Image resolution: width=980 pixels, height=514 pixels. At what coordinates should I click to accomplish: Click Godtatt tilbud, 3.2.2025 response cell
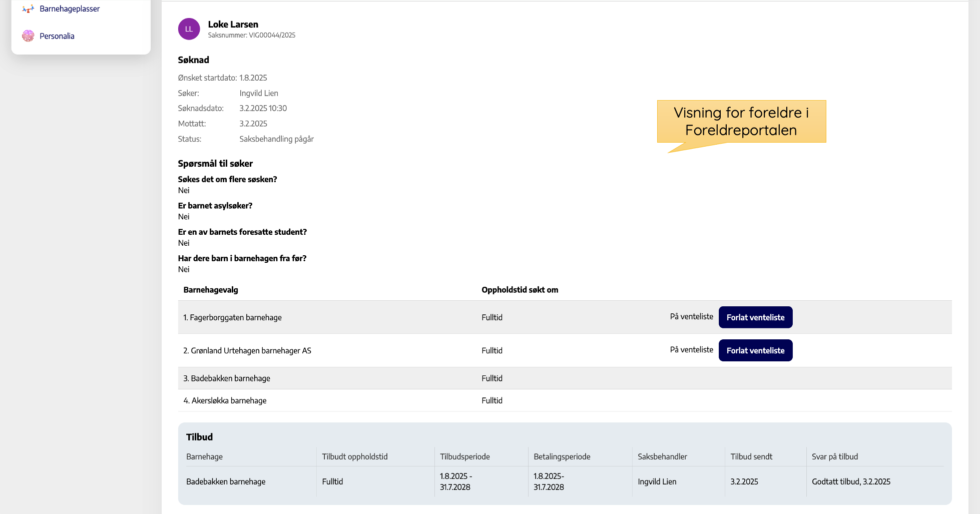[851, 481]
